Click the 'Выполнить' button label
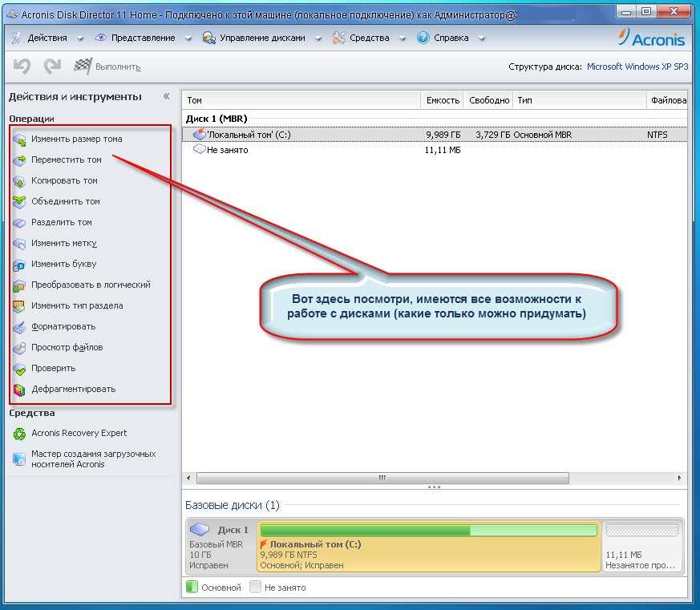700x610 pixels. click(x=118, y=67)
